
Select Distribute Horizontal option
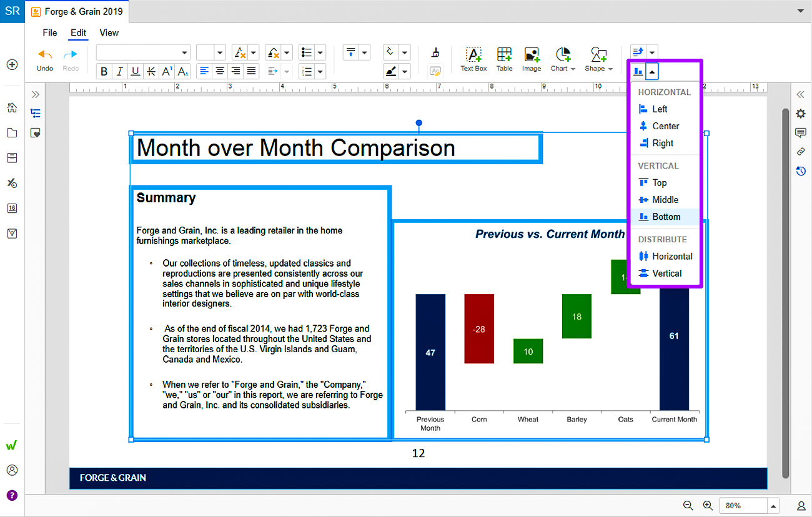point(672,256)
